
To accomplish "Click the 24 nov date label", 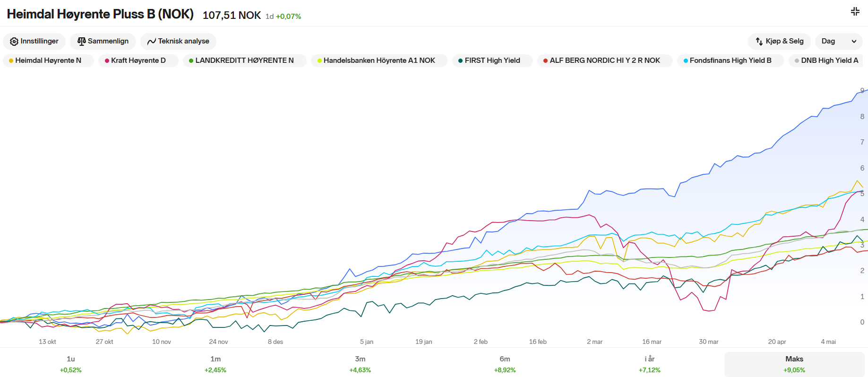I will click(x=218, y=342).
